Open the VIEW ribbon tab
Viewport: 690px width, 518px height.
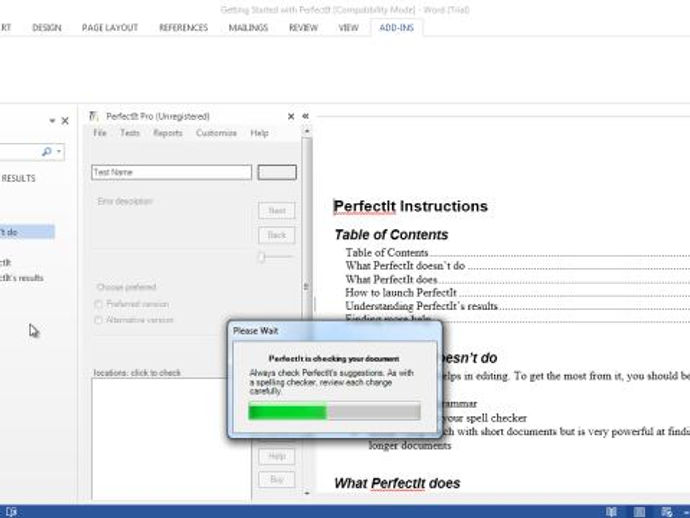[349, 28]
